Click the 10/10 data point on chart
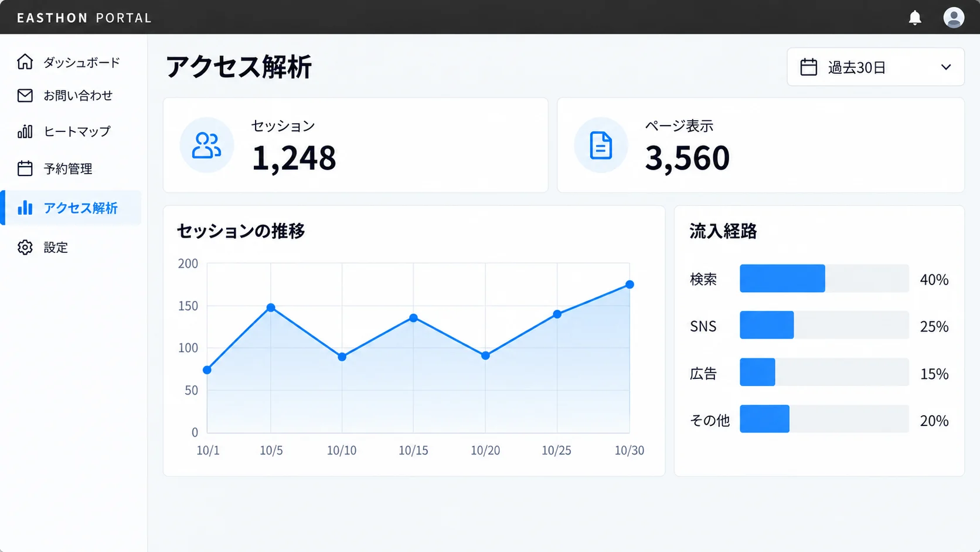Viewport: 980px width, 552px height. pyautogui.click(x=342, y=357)
